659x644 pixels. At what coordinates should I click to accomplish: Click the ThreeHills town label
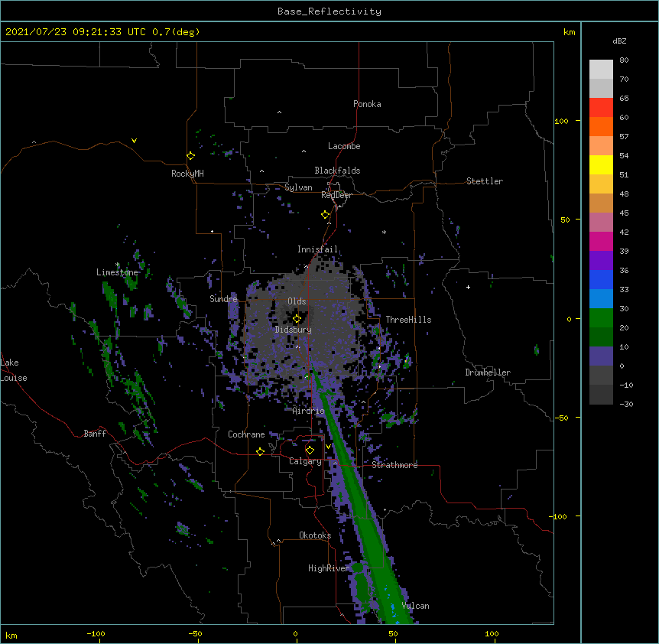(408, 320)
